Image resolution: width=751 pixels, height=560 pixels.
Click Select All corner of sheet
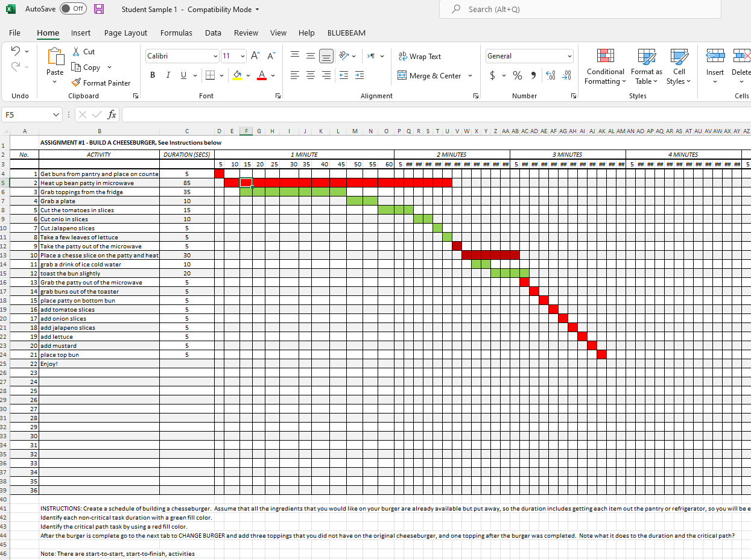5,131
